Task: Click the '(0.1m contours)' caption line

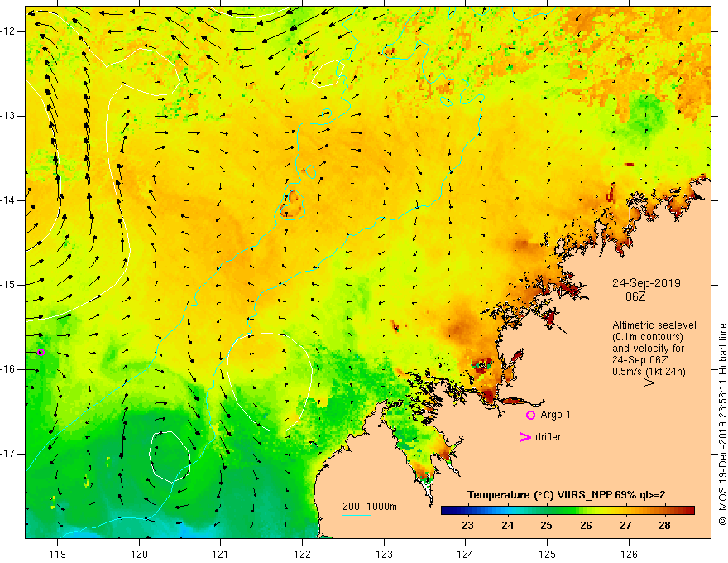Action: 648,337
